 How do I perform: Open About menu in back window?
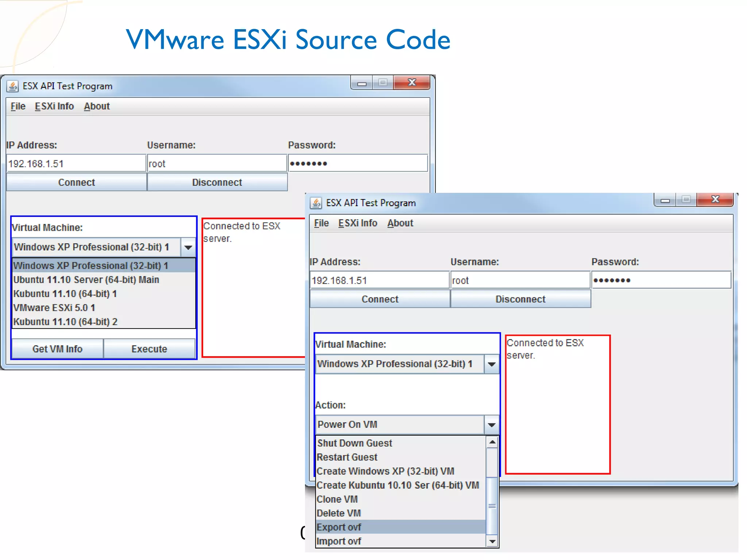(x=97, y=106)
